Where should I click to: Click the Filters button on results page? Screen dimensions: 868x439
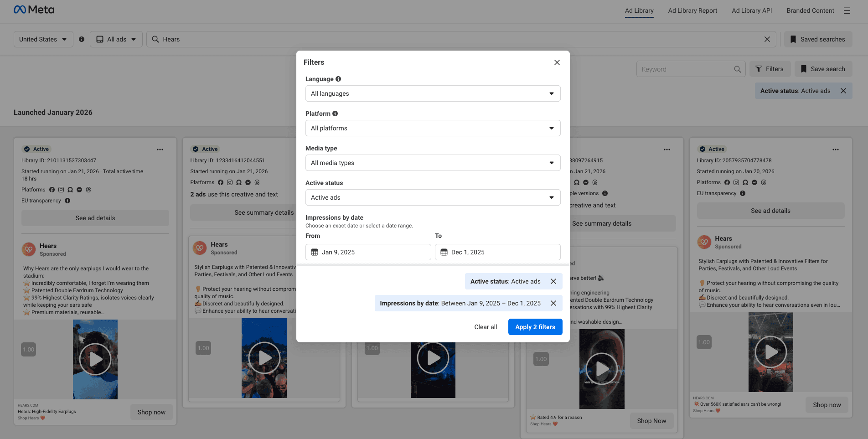[x=770, y=69]
